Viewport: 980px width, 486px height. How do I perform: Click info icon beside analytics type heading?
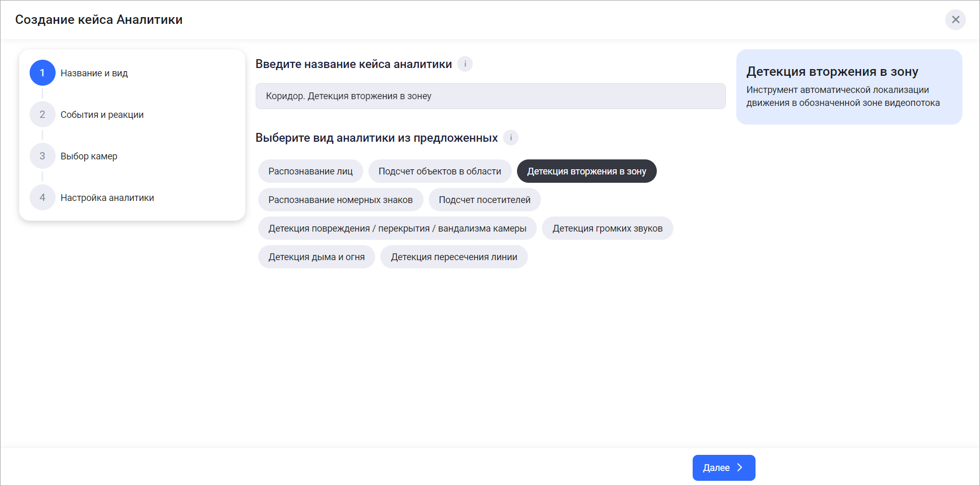(511, 138)
